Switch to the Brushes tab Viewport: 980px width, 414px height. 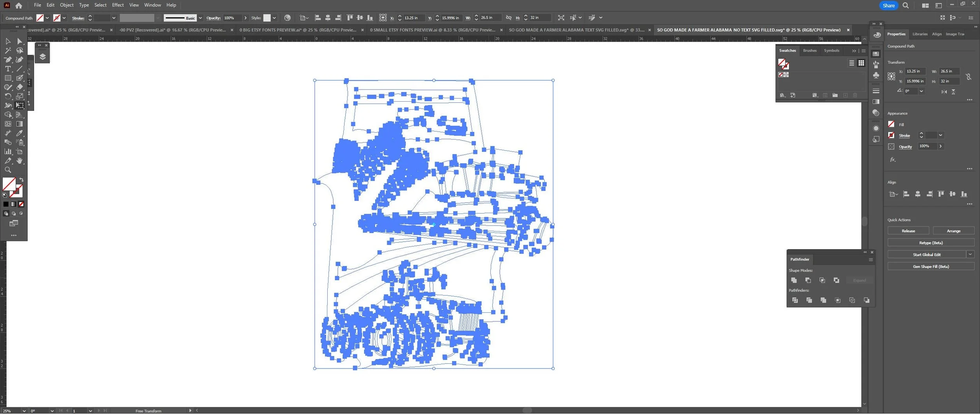pyautogui.click(x=809, y=51)
